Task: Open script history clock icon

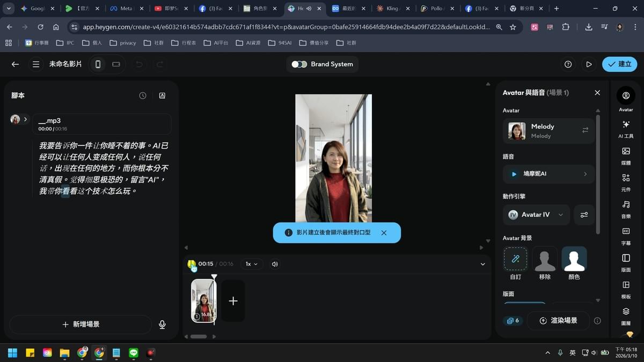Action: 143,95
